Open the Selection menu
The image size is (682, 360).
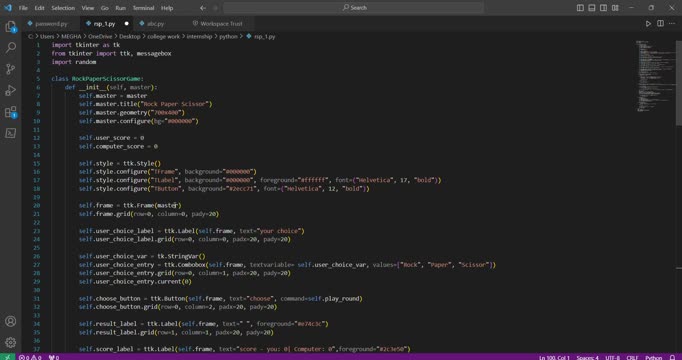click(63, 7)
